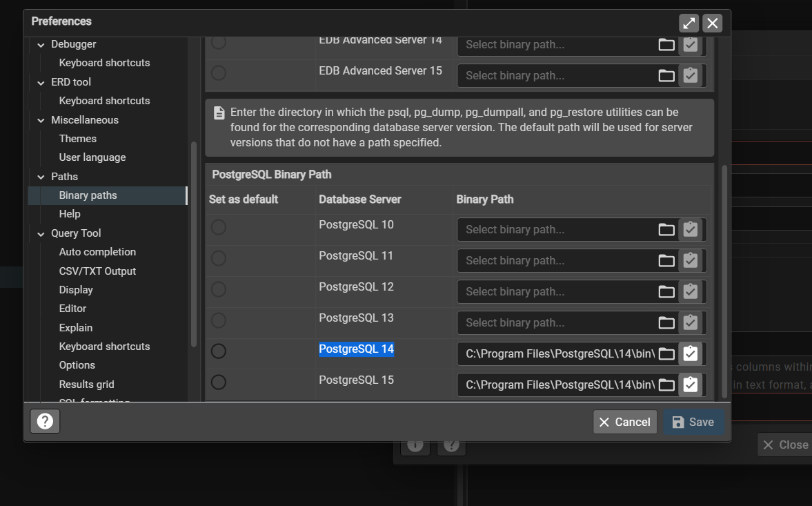Validate binary path for PostgreSQL 15
This screenshot has height=506, width=812.
coord(691,385)
